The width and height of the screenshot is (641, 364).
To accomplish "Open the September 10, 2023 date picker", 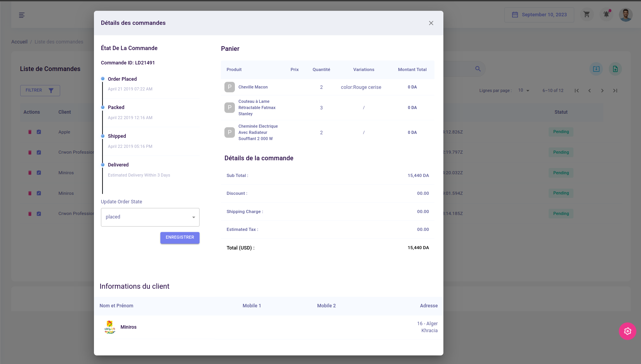I will 539,15.
